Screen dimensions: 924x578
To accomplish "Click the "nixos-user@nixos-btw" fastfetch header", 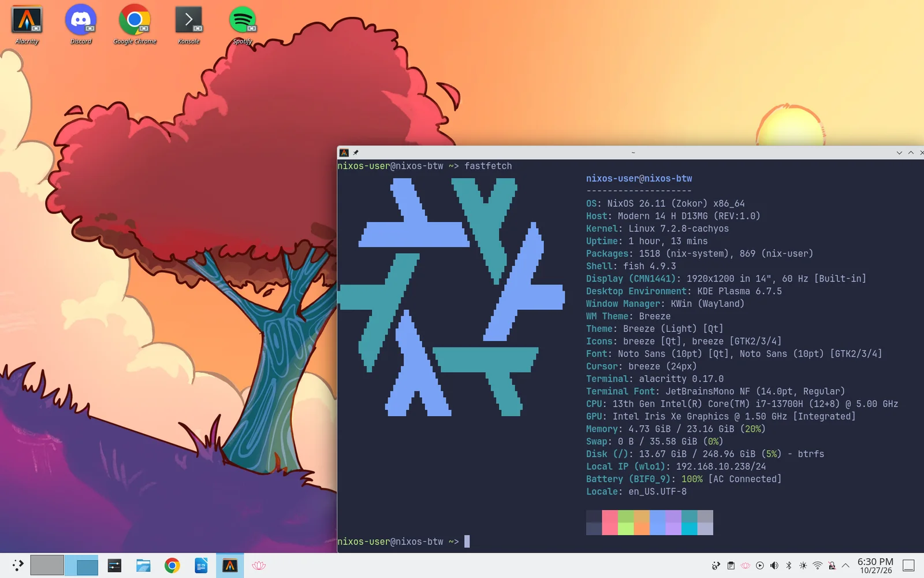I will (x=639, y=179).
